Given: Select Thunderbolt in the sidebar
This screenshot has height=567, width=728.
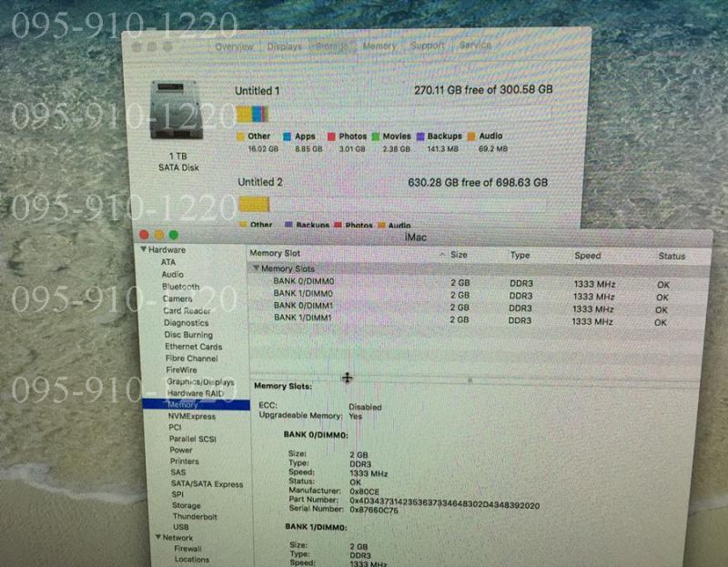Looking at the screenshot, I should coord(195,516).
